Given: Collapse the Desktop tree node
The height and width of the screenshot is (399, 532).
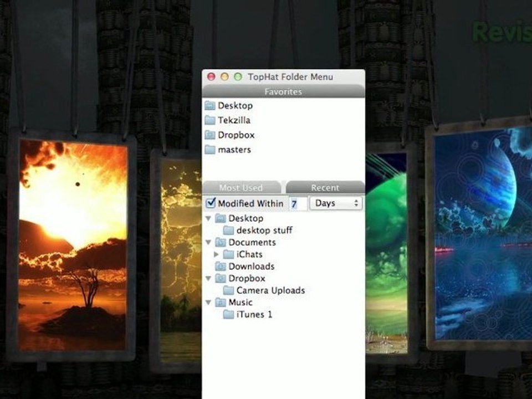Looking at the screenshot, I should click(208, 218).
